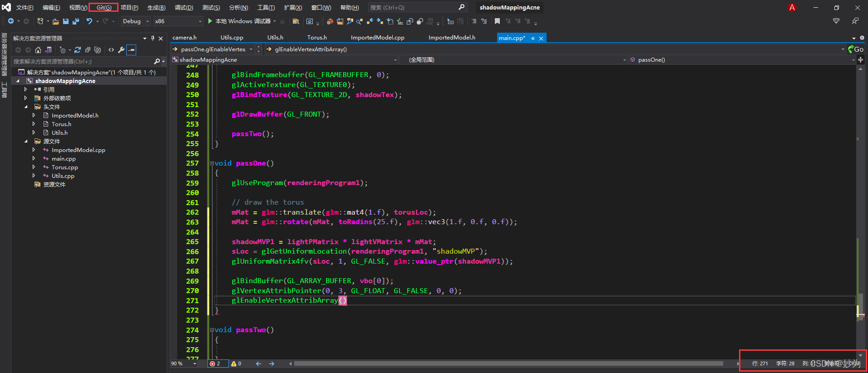Open the open-tabs list dropdown arrow
The width and height of the screenshot is (868, 373).
click(854, 38)
